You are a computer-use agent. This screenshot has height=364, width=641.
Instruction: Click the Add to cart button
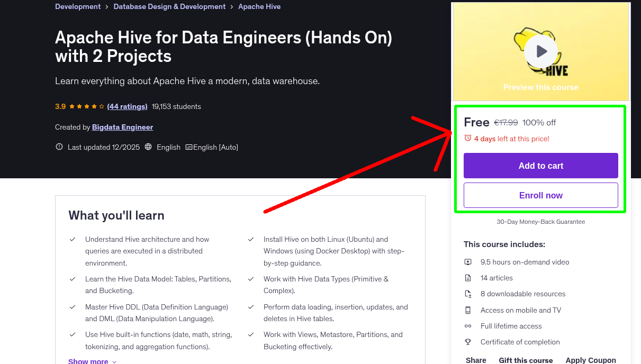540,166
